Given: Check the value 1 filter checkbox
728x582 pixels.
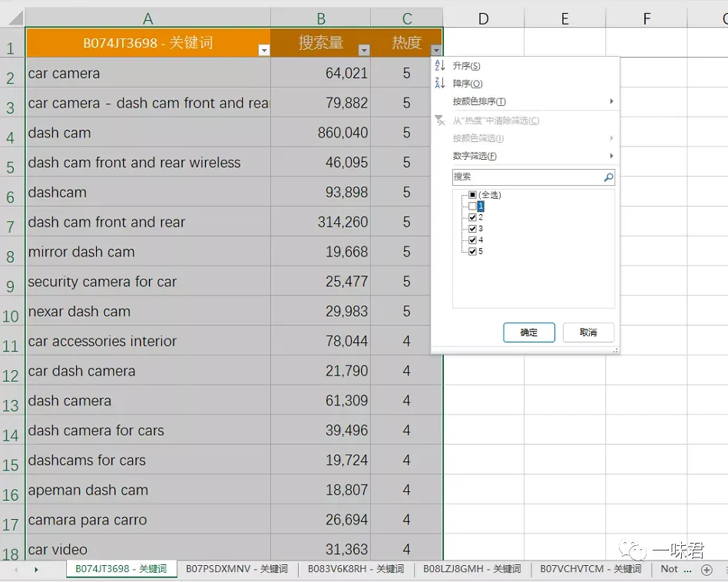Looking at the screenshot, I should point(472,206).
